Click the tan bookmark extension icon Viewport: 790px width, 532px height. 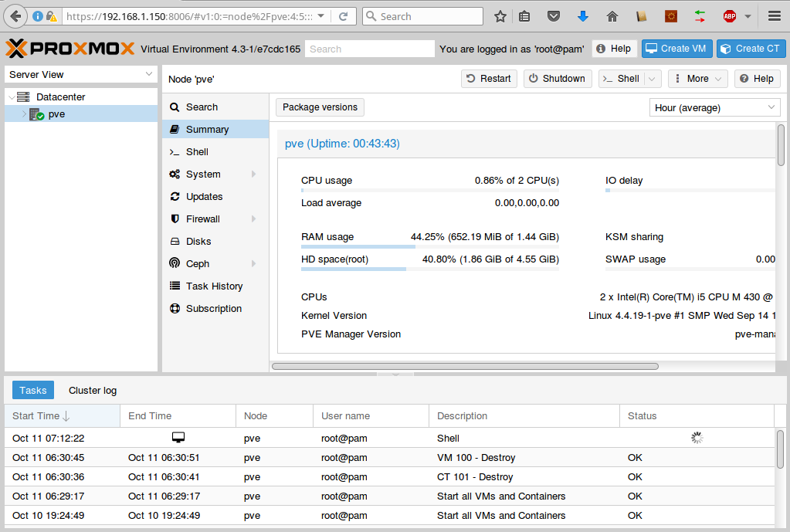tap(642, 17)
